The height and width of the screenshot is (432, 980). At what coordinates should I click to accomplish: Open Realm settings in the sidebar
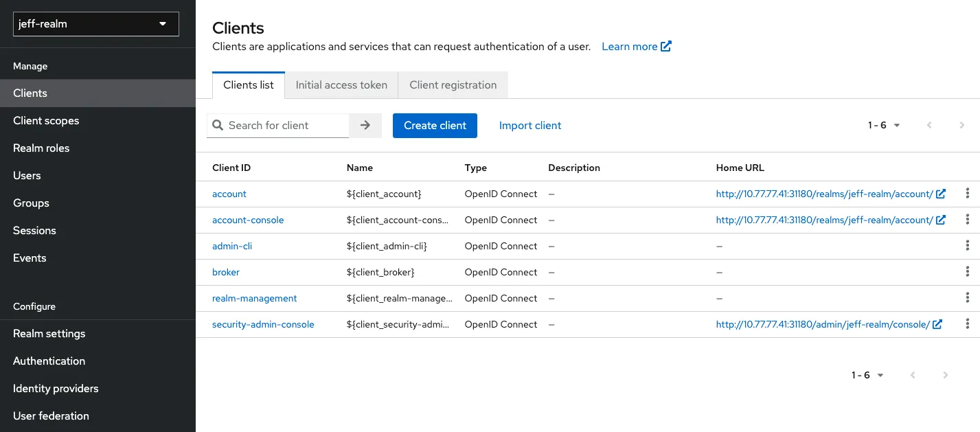(98, 333)
